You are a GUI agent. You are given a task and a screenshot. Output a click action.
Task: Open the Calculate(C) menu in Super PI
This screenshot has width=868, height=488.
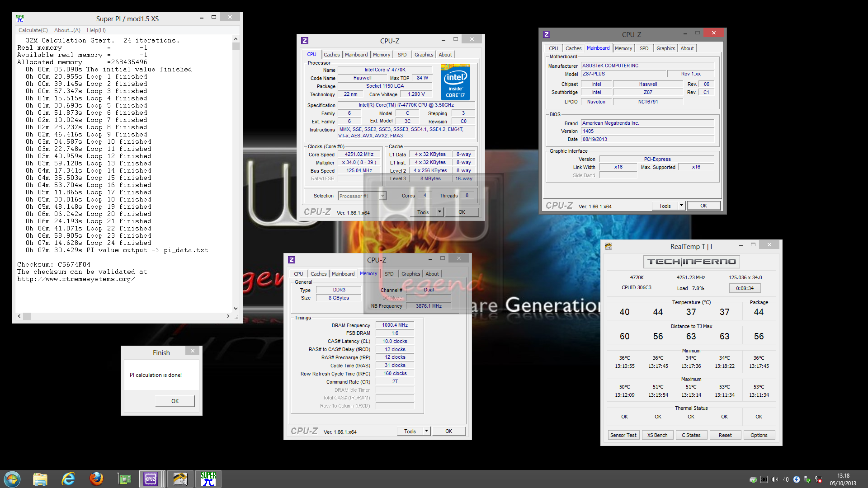[x=33, y=30]
